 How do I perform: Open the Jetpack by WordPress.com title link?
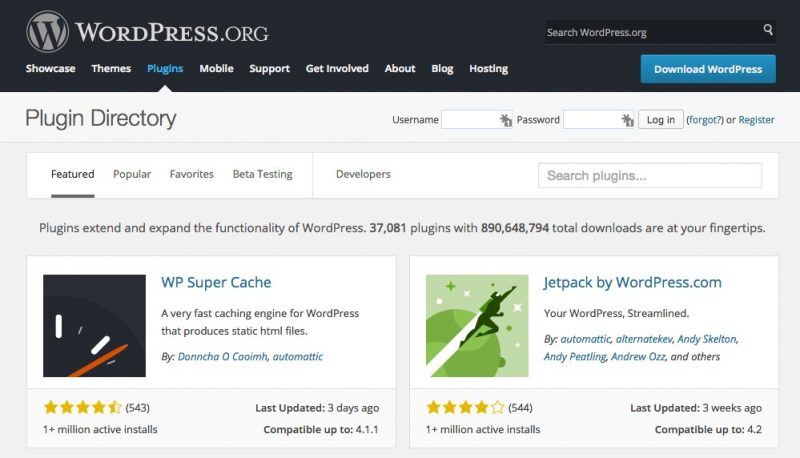[x=633, y=282]
